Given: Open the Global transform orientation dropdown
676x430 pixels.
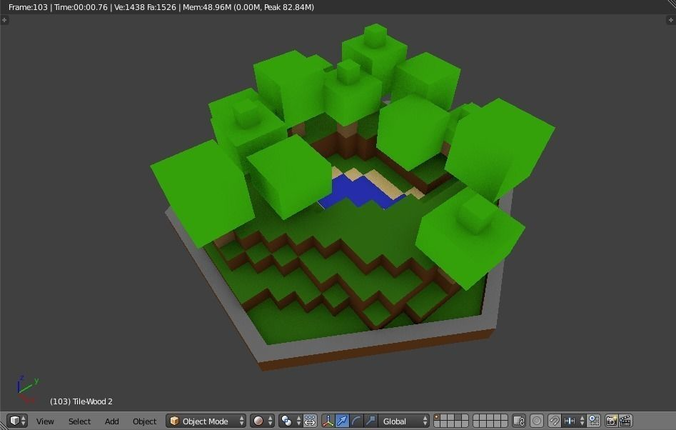Looking at the screenshot, I should 404,421.
